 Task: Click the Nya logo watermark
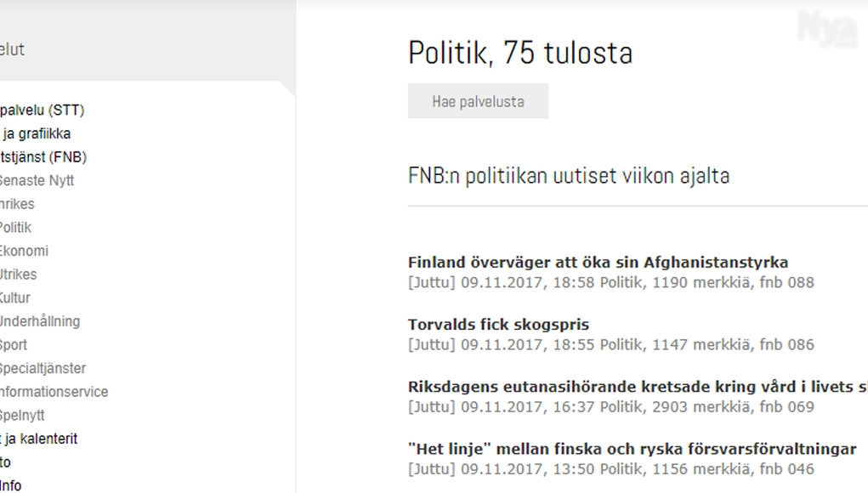827,29
